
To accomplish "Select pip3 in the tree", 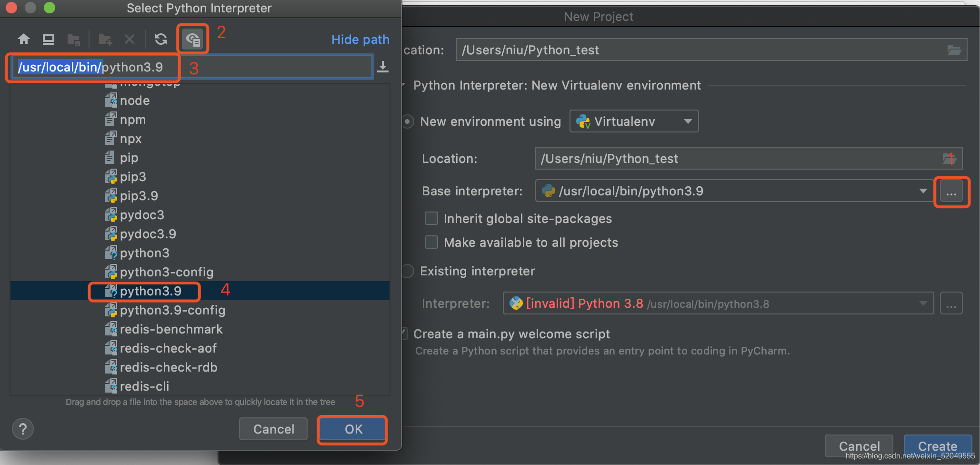I will coord(200,177).
